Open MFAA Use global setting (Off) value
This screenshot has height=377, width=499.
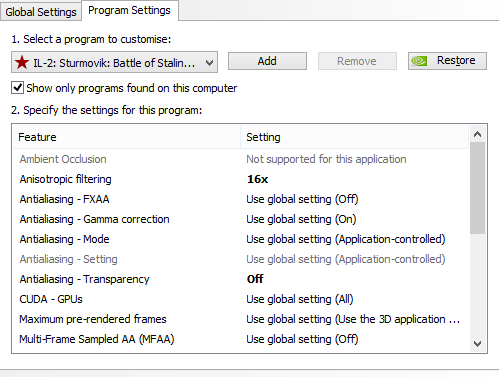click(x=302, y=339)
